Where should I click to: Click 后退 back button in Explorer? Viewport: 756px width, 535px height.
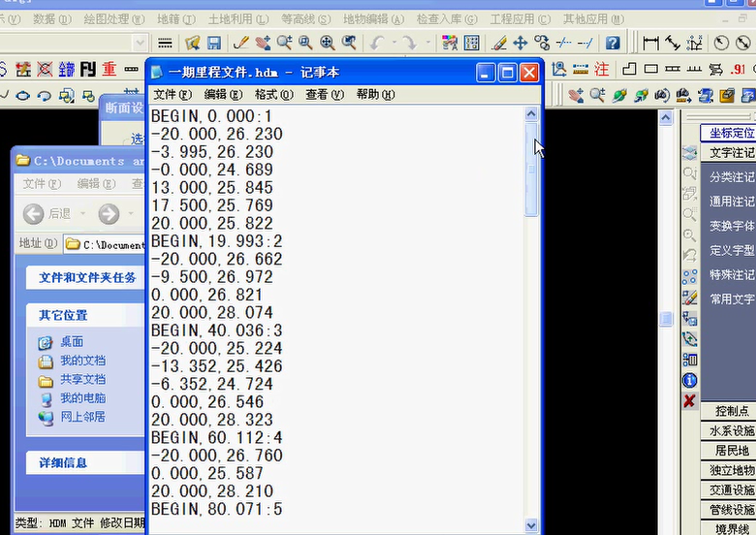(47, 213)
